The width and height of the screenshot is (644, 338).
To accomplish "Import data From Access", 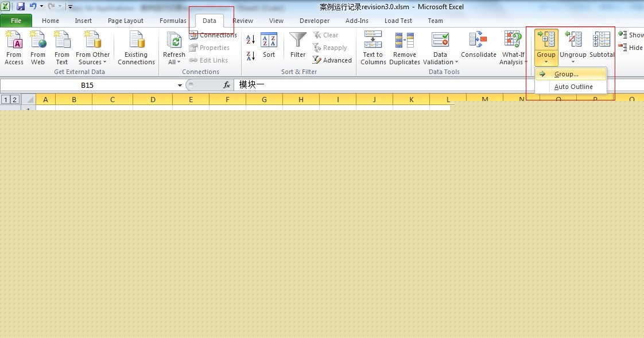I will pyautogui.click(x=14, y=48).
